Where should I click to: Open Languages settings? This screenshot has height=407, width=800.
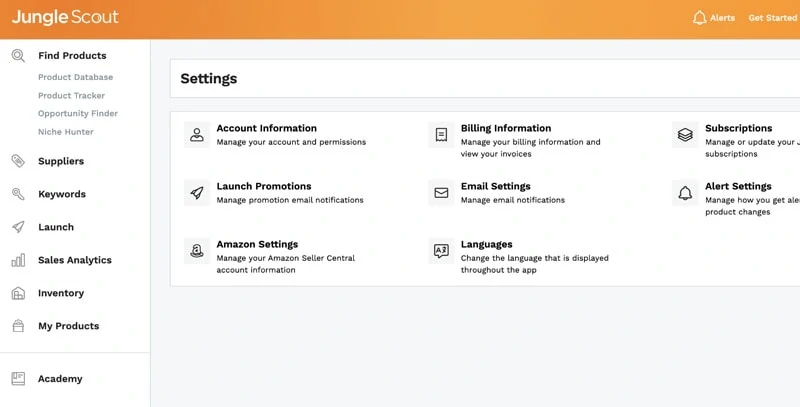click(x=486, y=244)
